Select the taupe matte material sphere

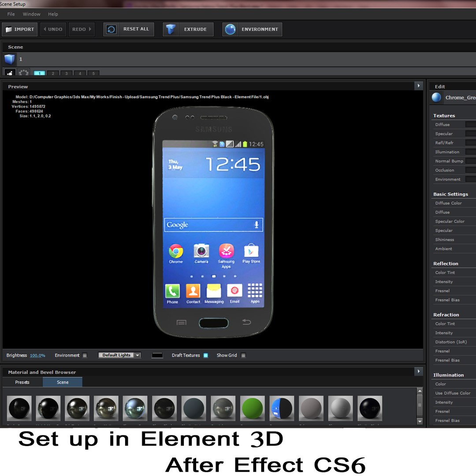(x=311, y=408)
